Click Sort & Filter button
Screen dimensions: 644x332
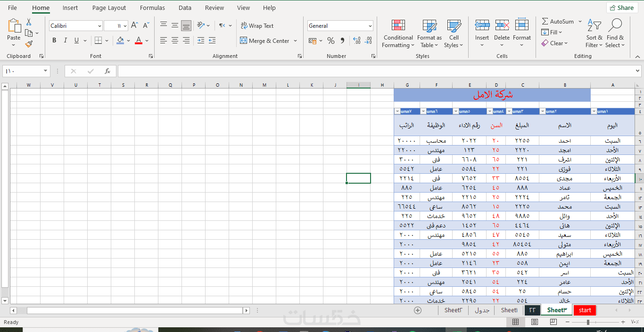pos(594,33)
